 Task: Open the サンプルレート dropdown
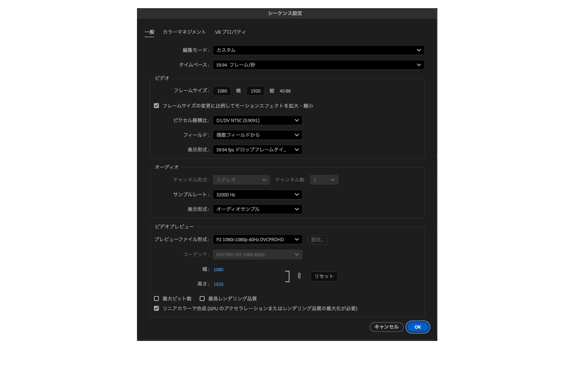257,195
